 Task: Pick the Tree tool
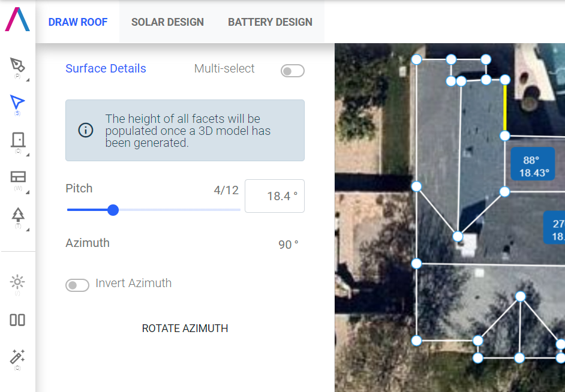click(17, 215)
